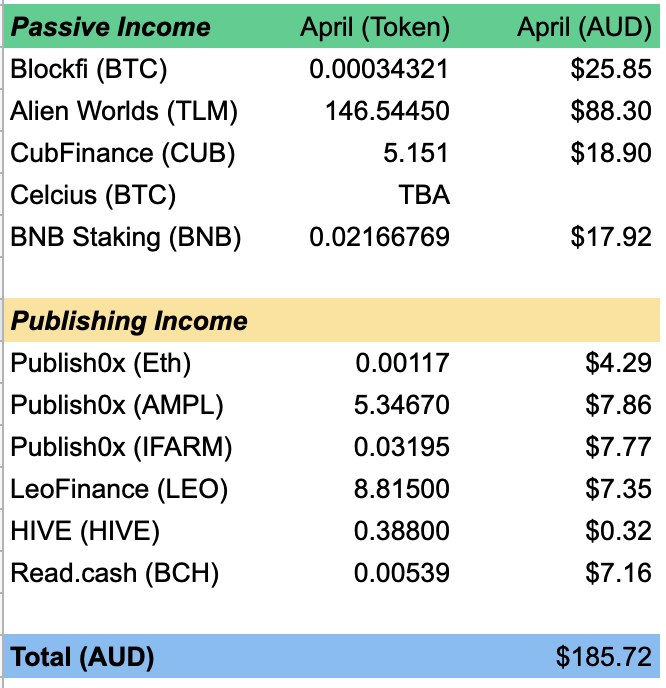
Task: Click the 'TBA' cell
Action: tap(424, 195)
